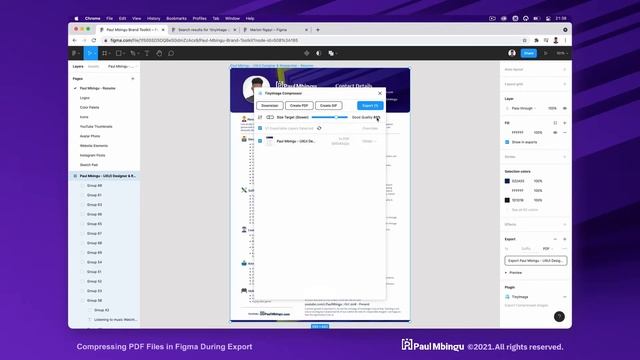Add a new export setting plus icon

564,239
